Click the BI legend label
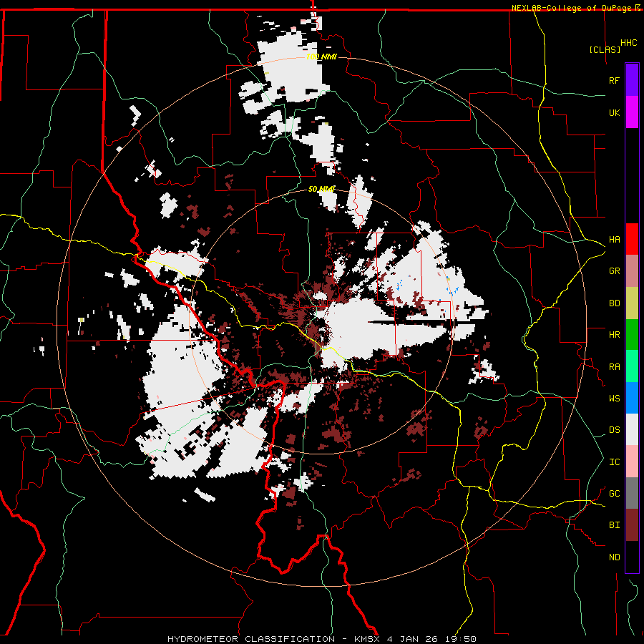 point(614,525)
